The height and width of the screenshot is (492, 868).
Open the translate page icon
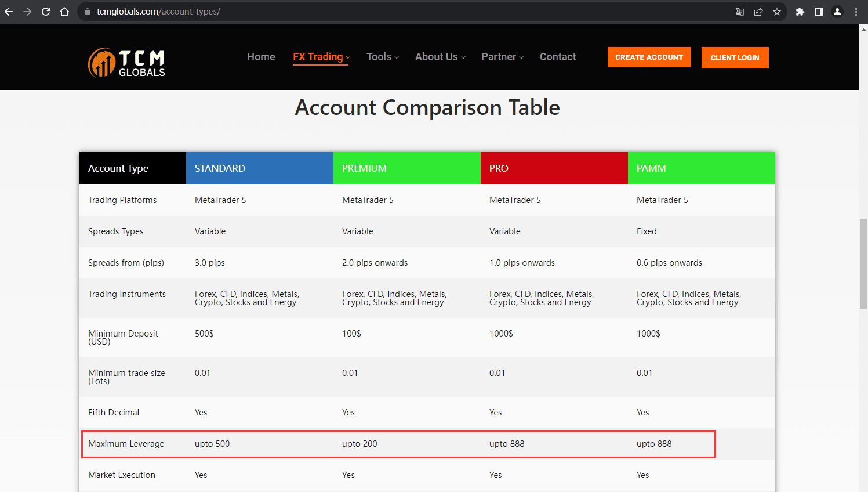coord(740,12)
